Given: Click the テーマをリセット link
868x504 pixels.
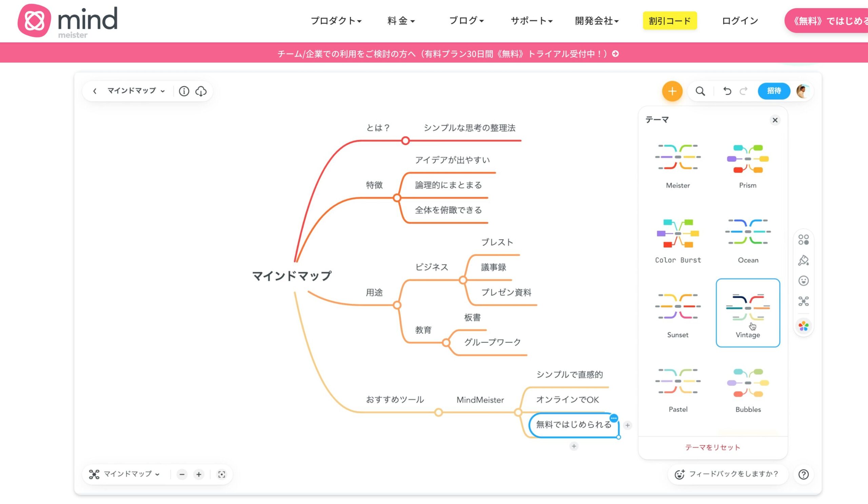Looking at the screenshot, I should click(x=713, y=447).
